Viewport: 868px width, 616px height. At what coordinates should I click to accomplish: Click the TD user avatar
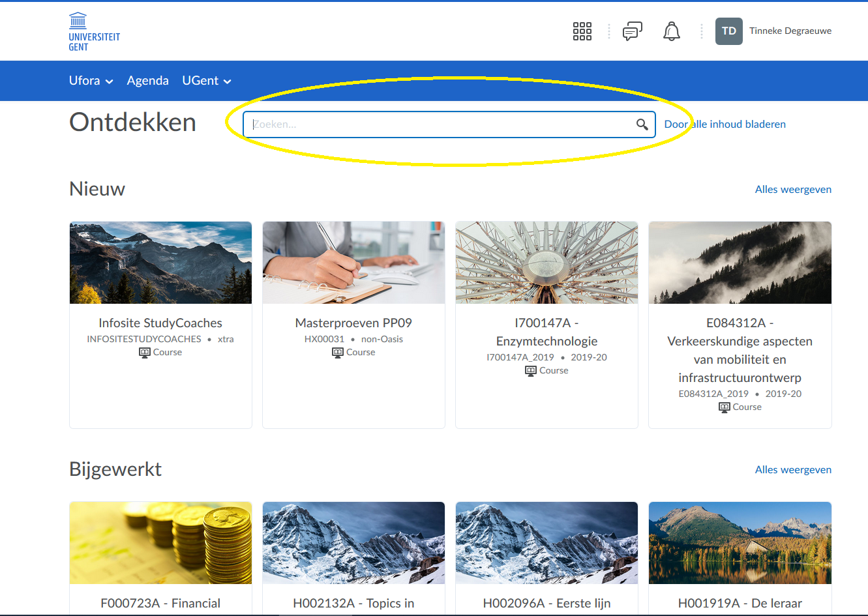pos(728,31)
